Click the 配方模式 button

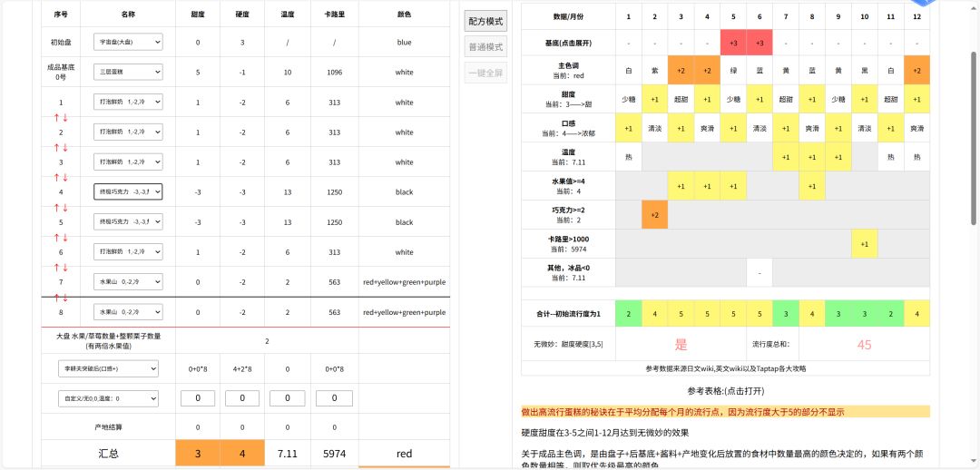pos(485,21)
